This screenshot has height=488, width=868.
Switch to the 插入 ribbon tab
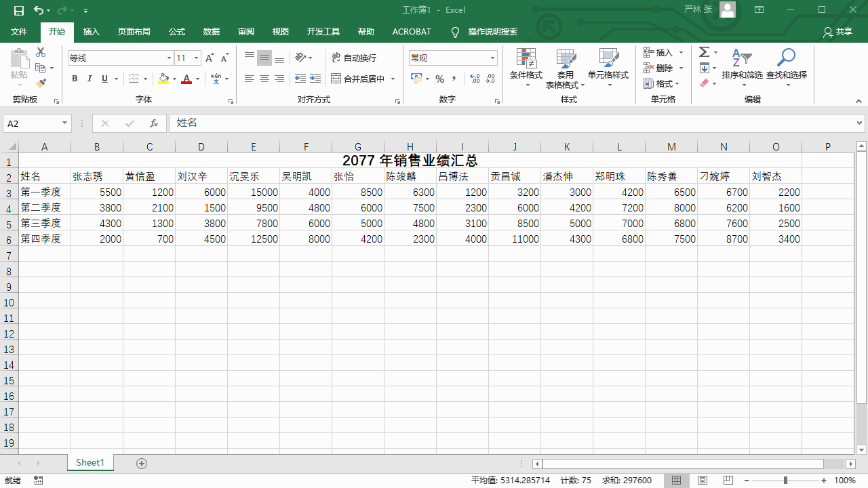tap(91, 32)
